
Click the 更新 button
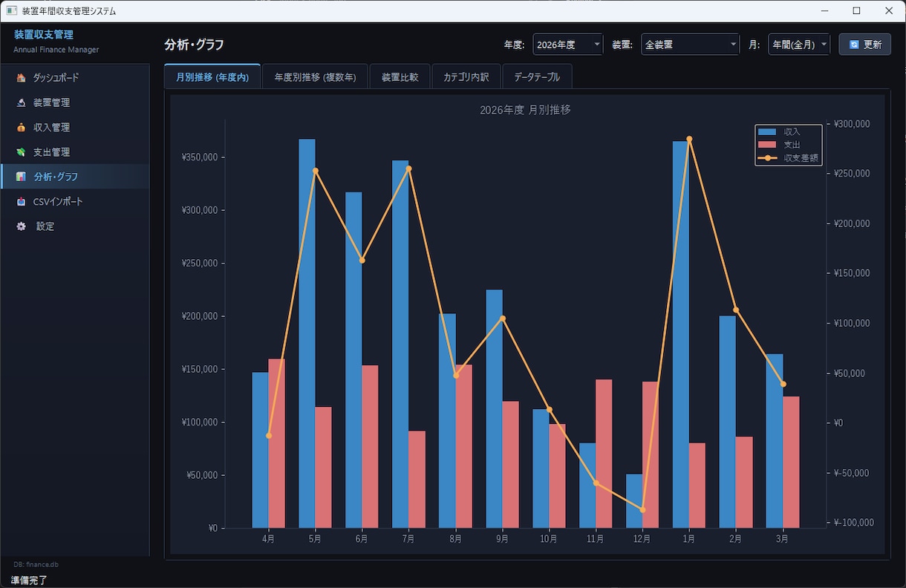[865, 45]
